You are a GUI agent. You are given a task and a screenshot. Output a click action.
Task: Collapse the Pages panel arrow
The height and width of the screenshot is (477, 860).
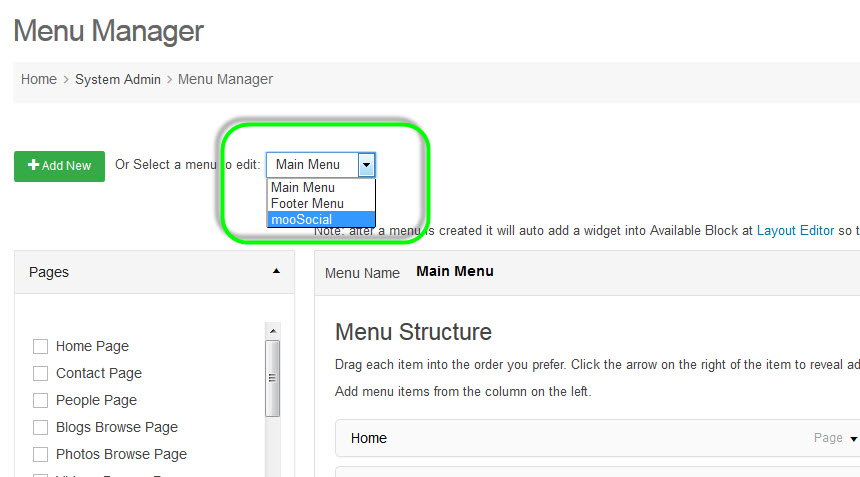point(276,271)
